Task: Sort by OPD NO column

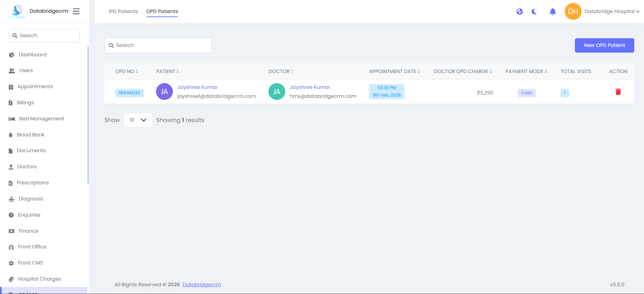Action: click(127, 71)
